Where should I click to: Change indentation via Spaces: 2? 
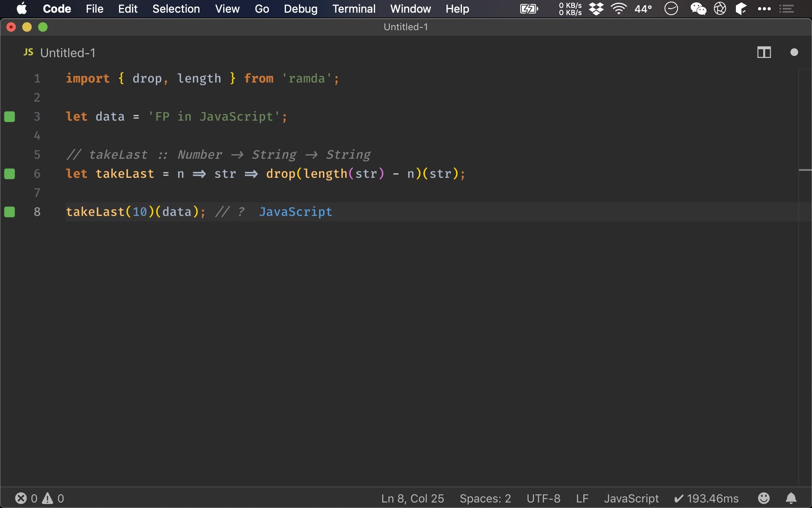pos(485,498)
